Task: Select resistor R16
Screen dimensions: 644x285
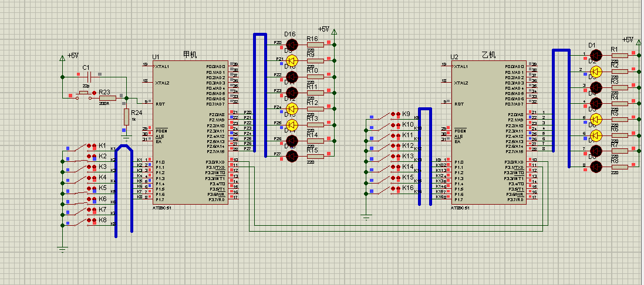Action: (315, 45)
